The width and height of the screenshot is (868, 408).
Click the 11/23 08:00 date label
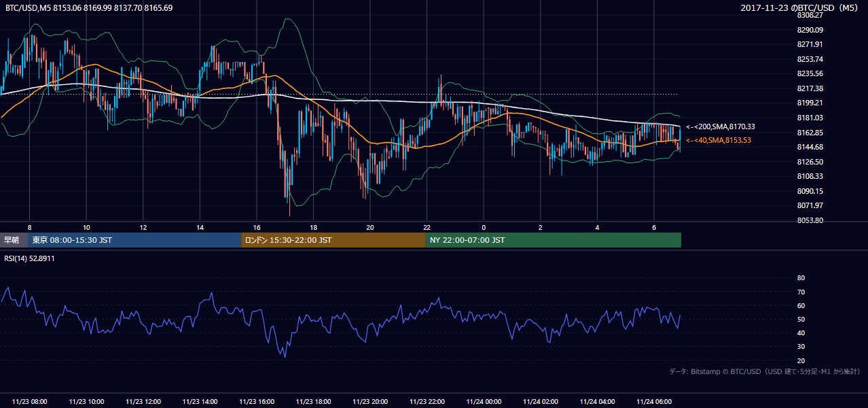click(29, 402)
